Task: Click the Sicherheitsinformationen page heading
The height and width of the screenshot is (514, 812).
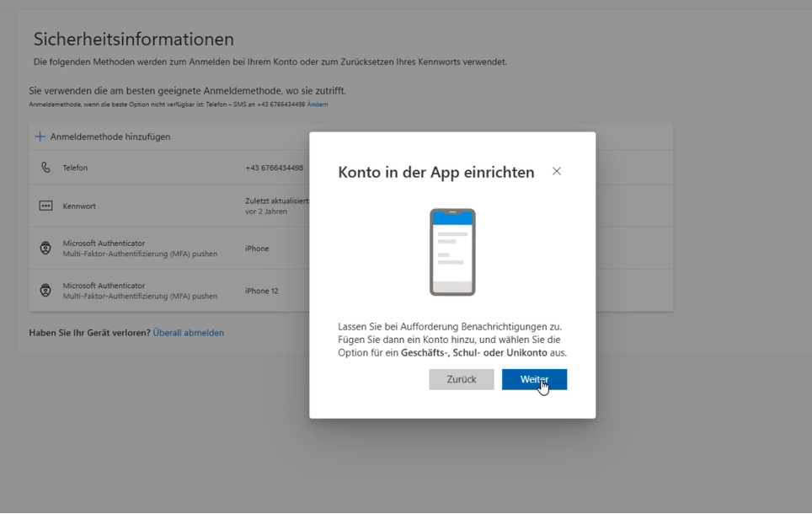Action: point(133,40)
